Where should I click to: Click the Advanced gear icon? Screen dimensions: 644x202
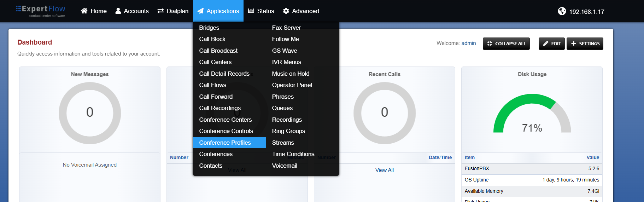pos(286,11)
